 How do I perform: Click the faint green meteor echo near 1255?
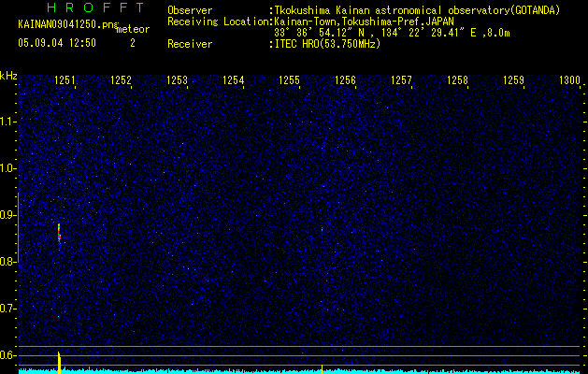[322, 229]
